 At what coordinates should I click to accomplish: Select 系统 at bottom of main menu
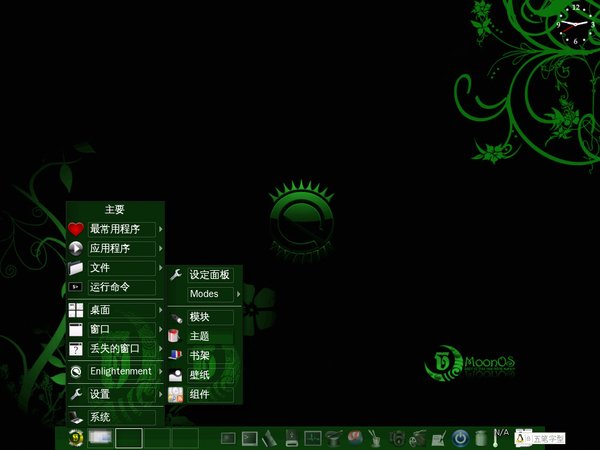(100, 417)
